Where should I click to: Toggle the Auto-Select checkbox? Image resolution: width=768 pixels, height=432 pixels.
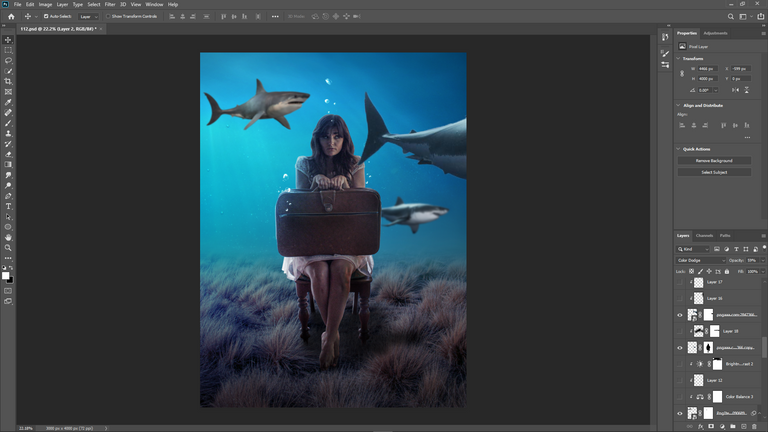coord(46,16)
